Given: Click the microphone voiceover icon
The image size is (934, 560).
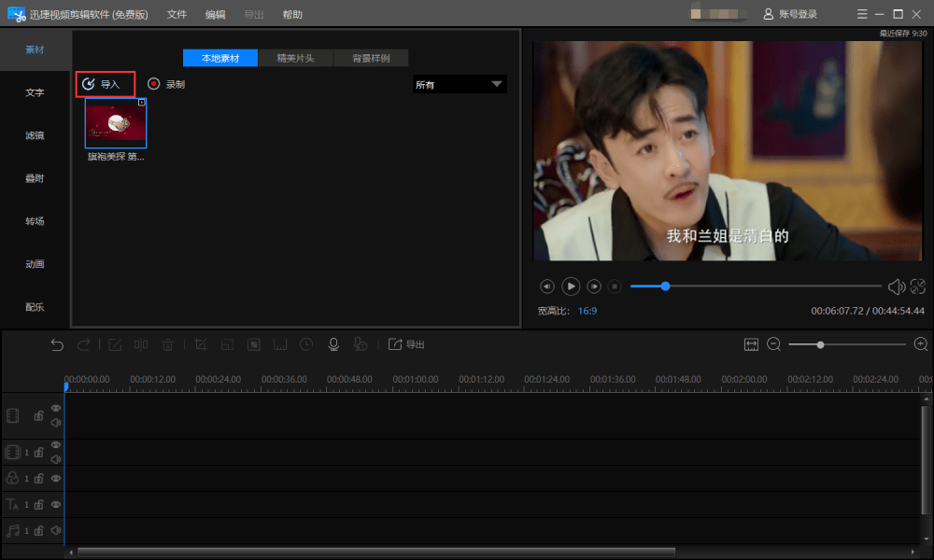Looking at the screenshot, I should tap(333, 344).
